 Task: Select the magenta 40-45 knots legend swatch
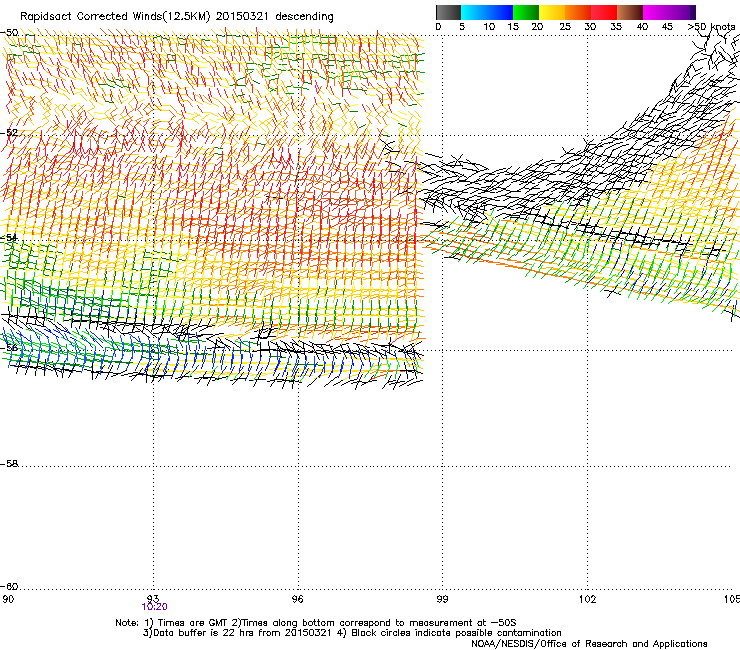(x=656, y=12)
